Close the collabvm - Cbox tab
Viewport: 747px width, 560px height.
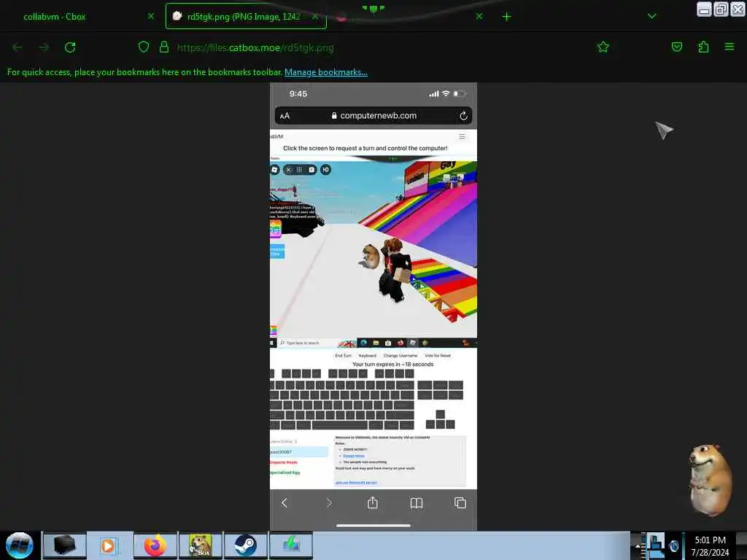pyautogui.click(x=150, y=16)
